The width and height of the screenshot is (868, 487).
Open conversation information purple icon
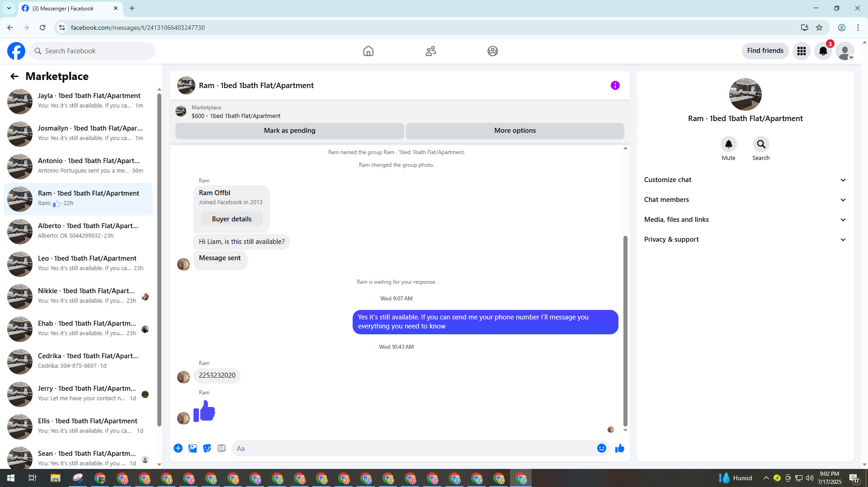click(x=615, y=85)
